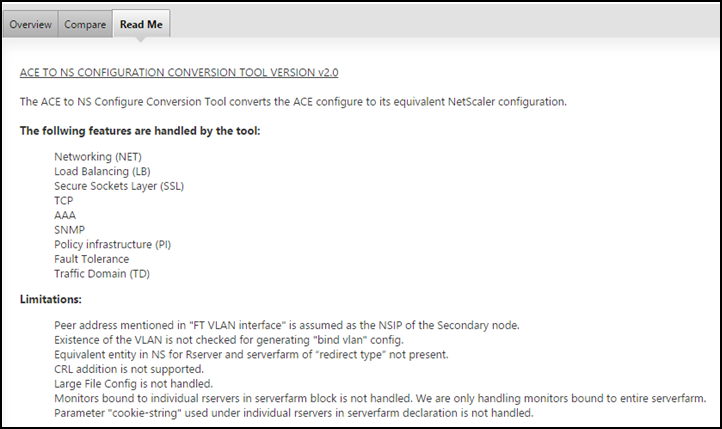Click the SNMP feature entry
This screenshot has height=429, width=722.
[x=69, y=229]
